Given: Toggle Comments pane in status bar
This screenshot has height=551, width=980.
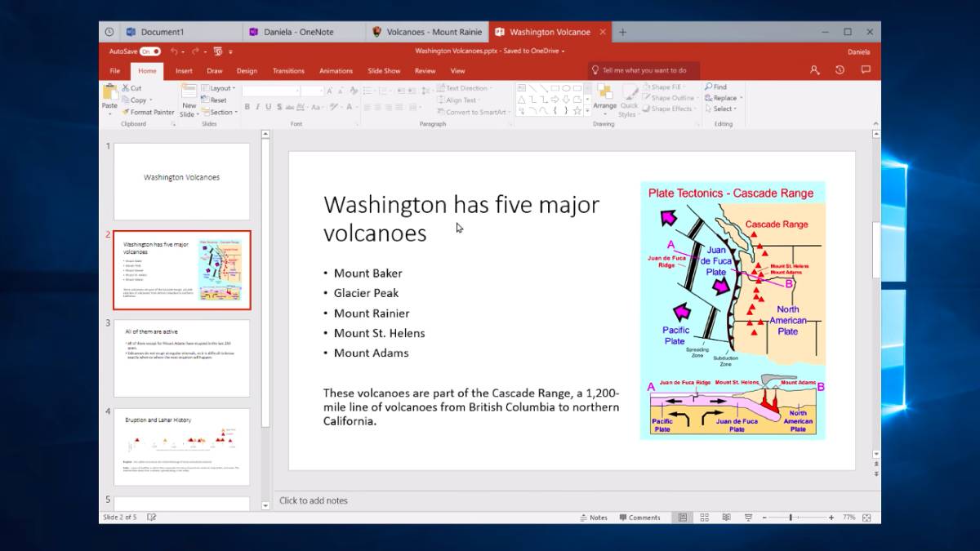Looking at the screenshot, I should click(639, 518).
